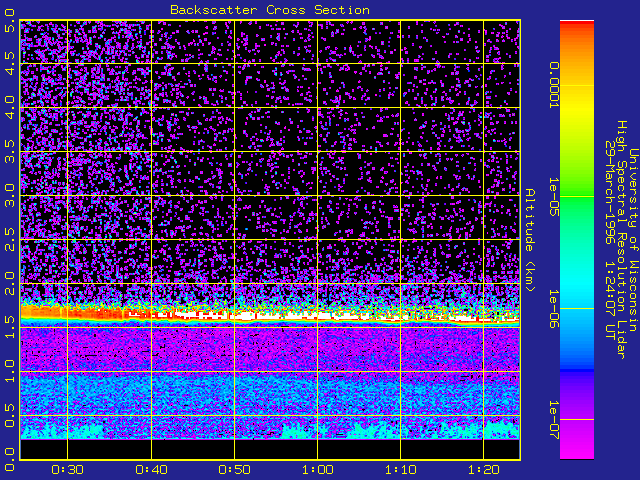Screen dimensions: 640x480
Task: Click the 'Altitude (km)' axis title
Action: pos(530,240)
